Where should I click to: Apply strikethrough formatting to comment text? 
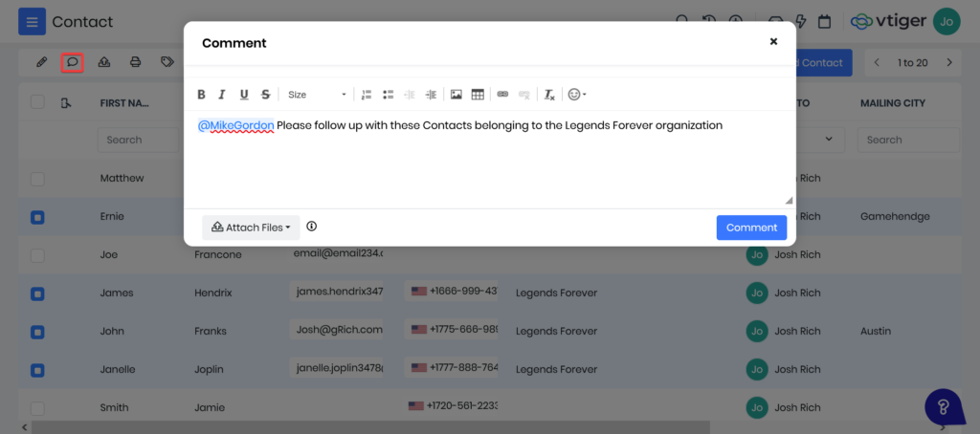(x=266, y=95)
